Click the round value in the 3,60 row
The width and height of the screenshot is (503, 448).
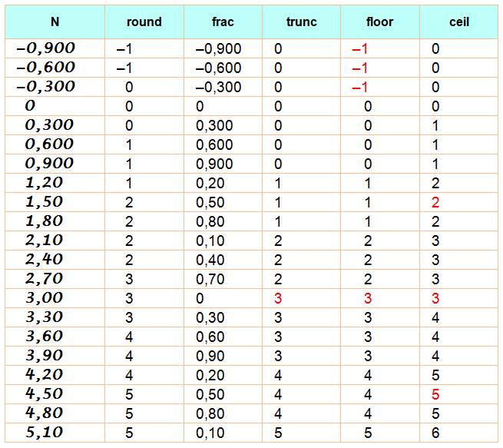point(129,337)
